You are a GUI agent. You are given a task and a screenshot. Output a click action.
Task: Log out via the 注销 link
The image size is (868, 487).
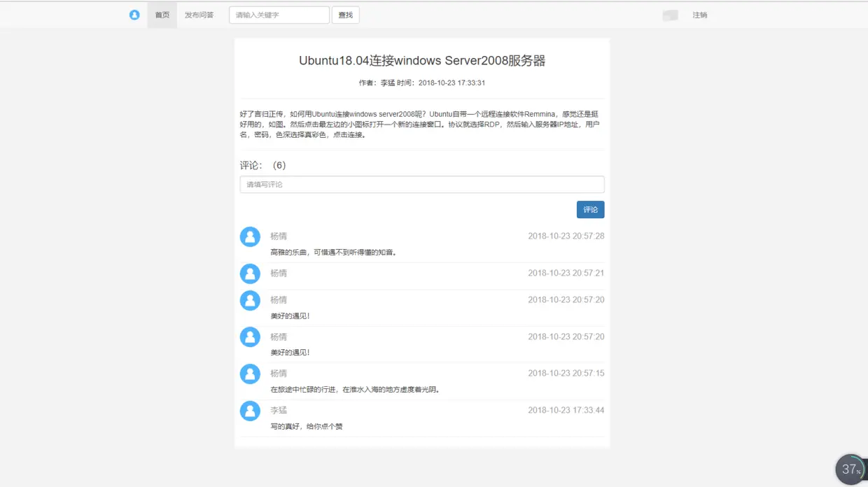701,15
